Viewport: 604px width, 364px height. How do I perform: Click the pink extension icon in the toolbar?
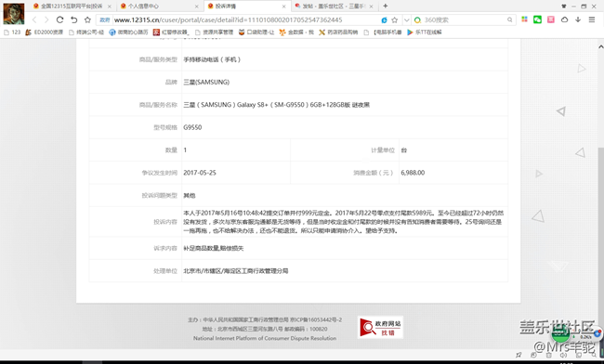551,19
